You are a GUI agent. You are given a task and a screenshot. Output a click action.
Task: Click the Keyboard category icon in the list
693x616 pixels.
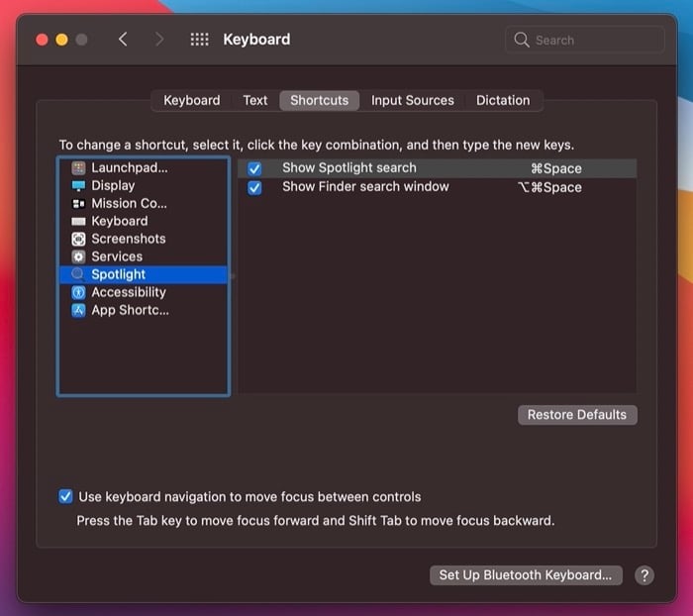tap(78, 221)
